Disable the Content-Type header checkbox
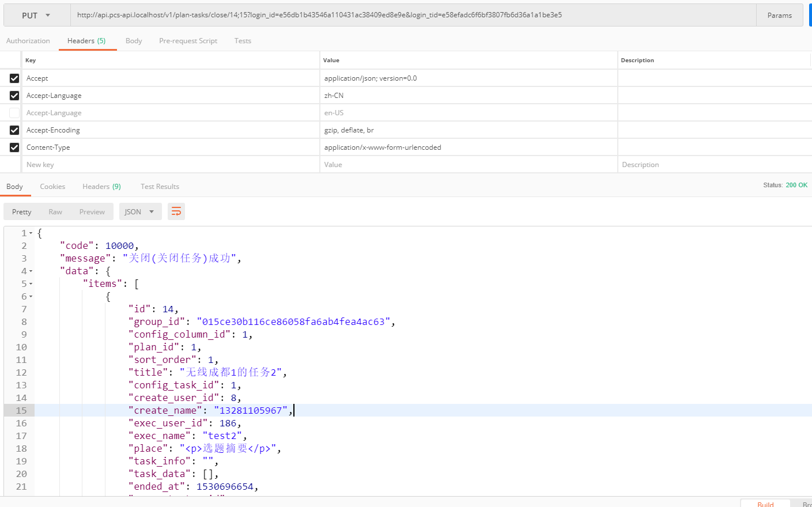This screenshot has width=812, height=507. [x=14, y=147]
